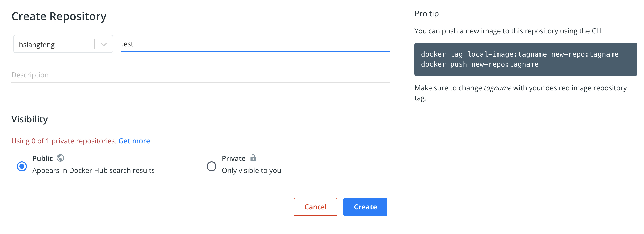
Task: Click the docker push command line
Action: 479,64
